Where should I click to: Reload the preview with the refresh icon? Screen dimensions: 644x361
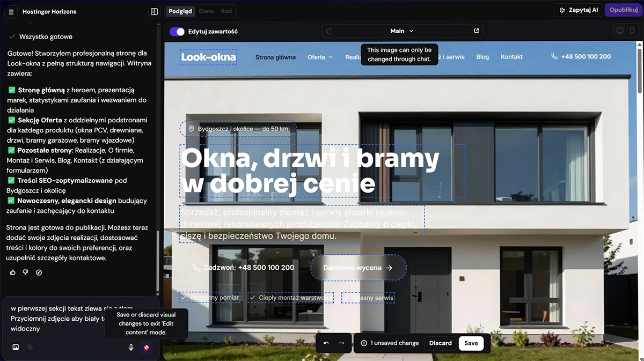pos(329,31)
